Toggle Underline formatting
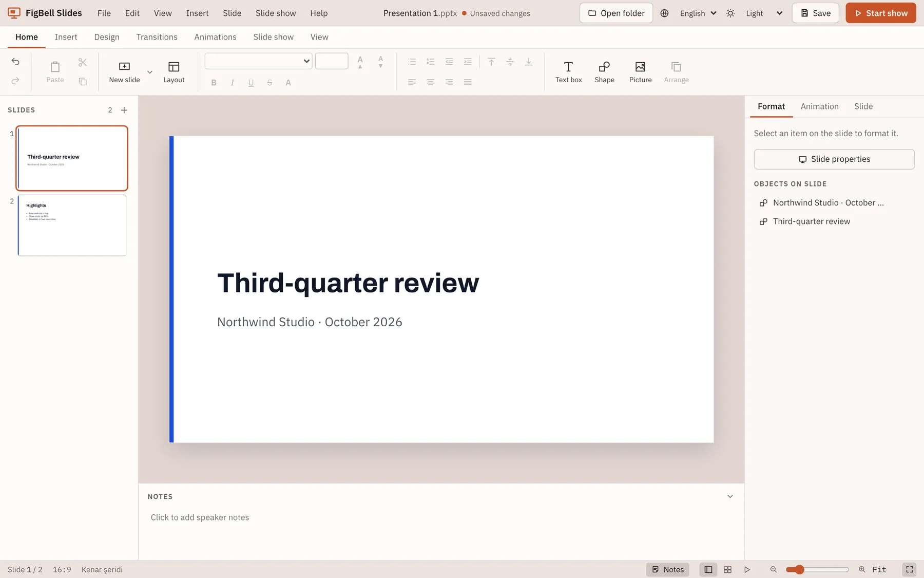The height and width of the screenshot is (578, 924). pyautogui.click(x=251, y=83)
